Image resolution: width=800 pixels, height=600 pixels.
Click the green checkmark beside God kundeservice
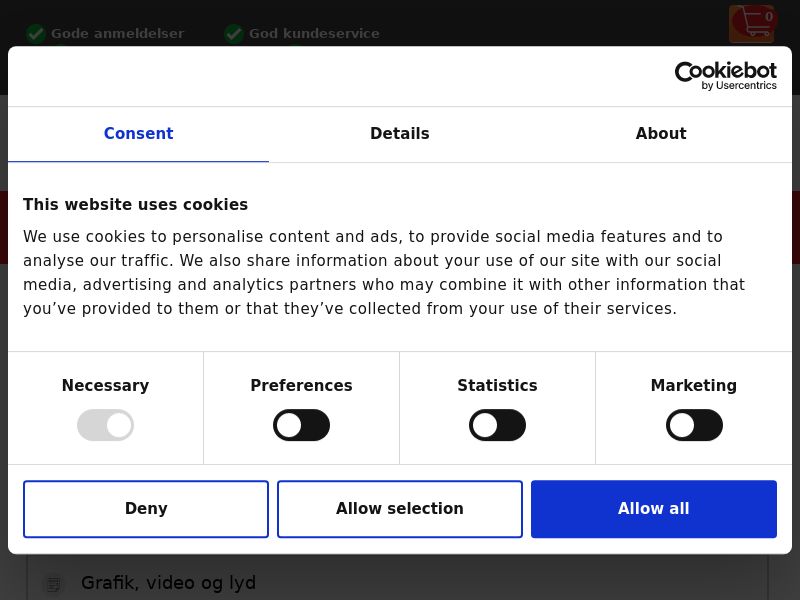point(234,34)
